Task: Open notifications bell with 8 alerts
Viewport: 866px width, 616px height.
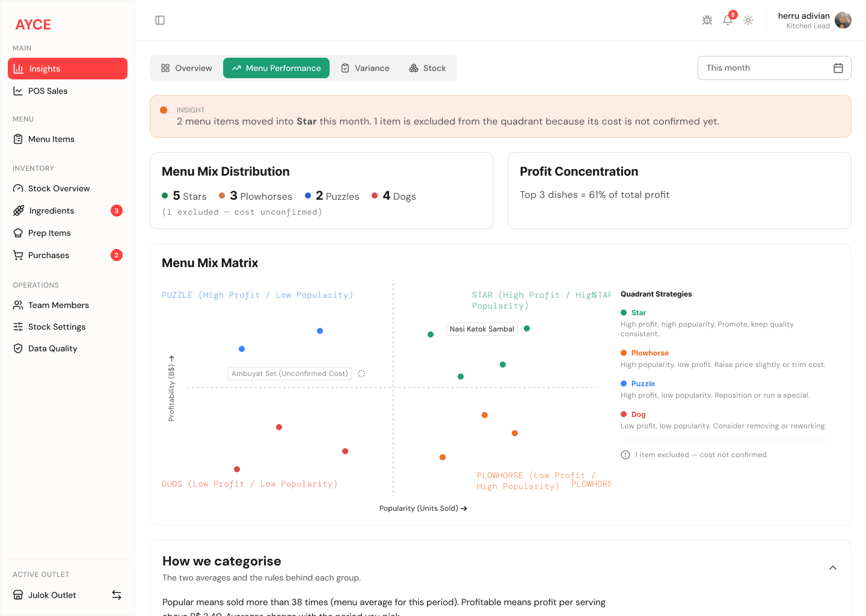Action: coord(728,20)
